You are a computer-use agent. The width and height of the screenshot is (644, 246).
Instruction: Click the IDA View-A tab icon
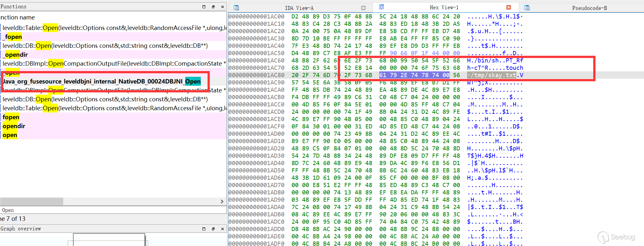[x=236, y=8]
